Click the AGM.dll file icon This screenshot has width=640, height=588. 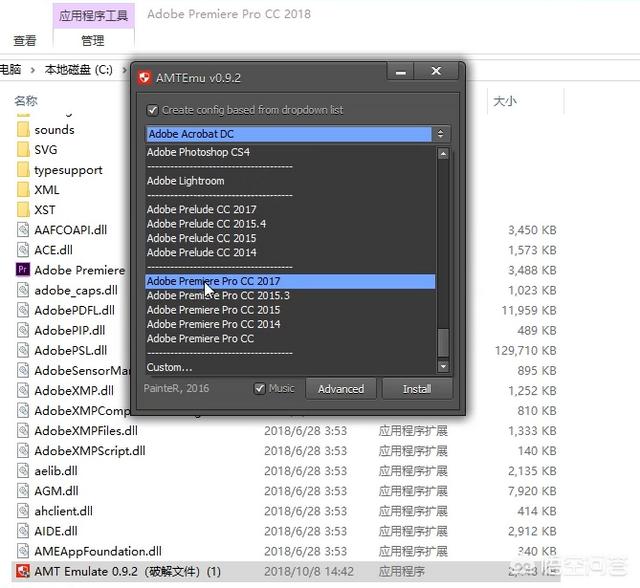pyautogui.click(x=23, y=491)
